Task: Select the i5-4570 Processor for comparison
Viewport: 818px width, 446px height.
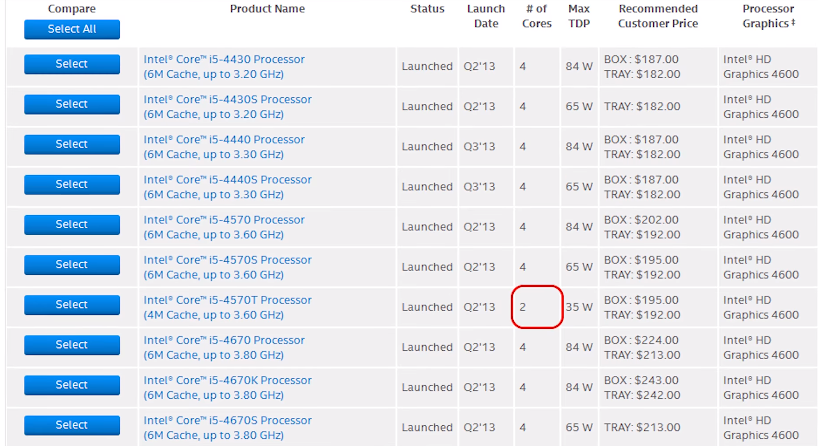Action: click(72, 224)
